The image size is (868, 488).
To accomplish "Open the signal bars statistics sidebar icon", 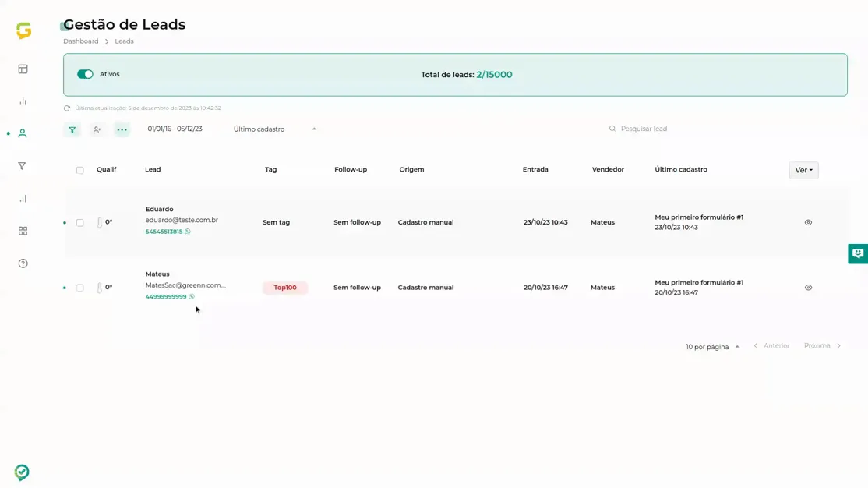I will (23, 198).
